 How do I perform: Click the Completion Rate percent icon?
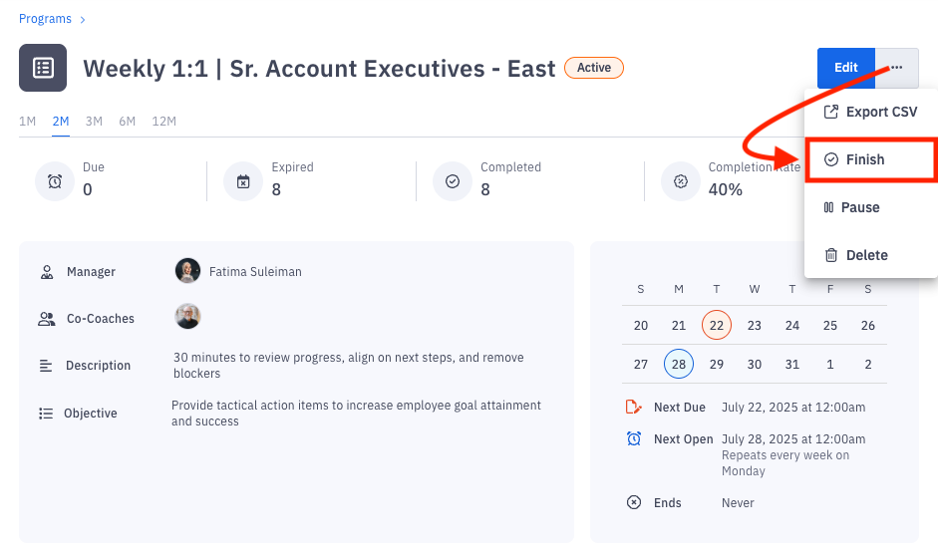click(681, 181)
